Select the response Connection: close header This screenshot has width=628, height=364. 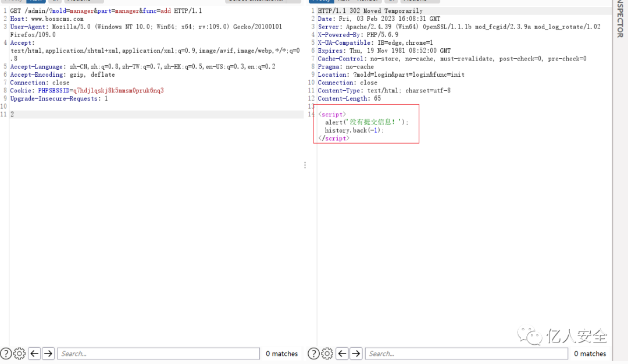click(348, 83)
